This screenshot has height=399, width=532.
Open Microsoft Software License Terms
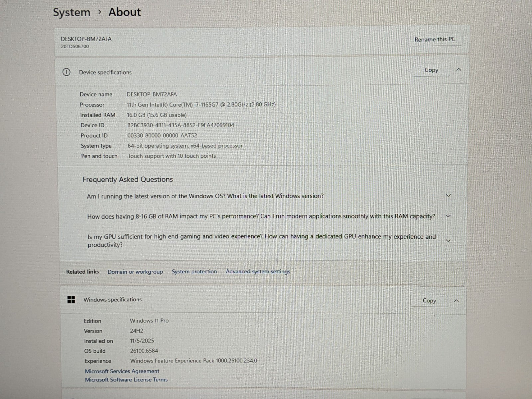pos(126,380)
